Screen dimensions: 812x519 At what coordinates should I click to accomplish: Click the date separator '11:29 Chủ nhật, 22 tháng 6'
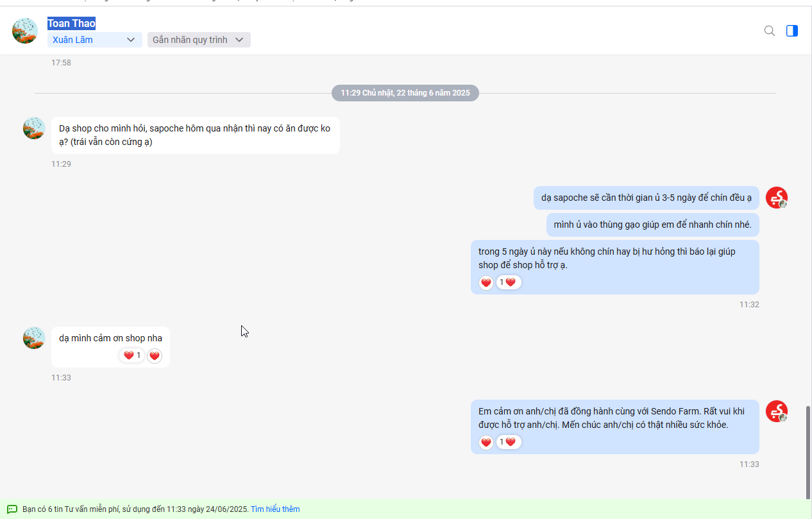point(405,93)
